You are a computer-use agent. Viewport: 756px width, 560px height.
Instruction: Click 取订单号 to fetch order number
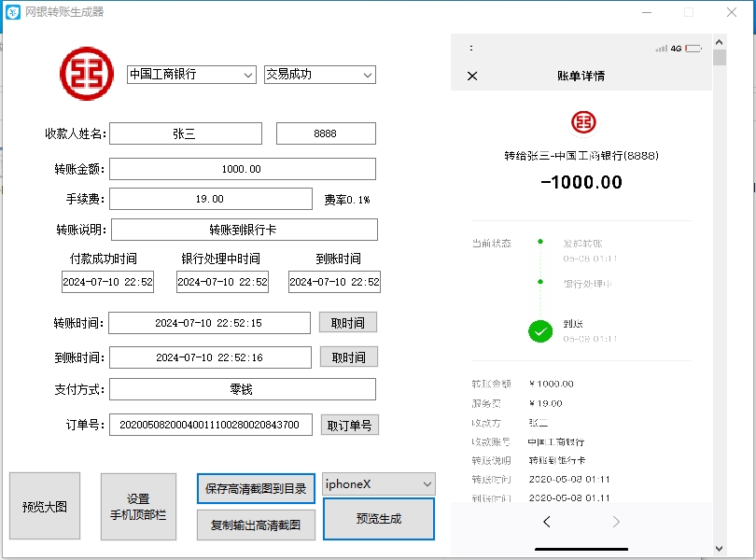click(x=349, y=424)
